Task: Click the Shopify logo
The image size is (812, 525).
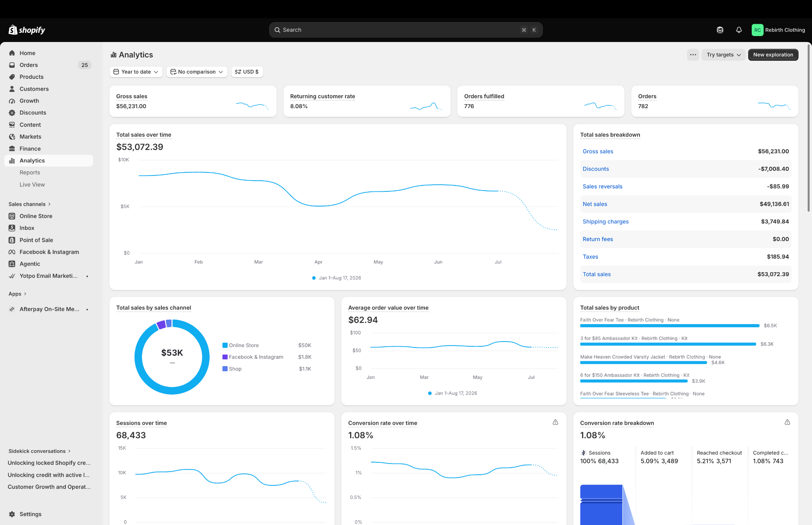Action: point(27,30)
